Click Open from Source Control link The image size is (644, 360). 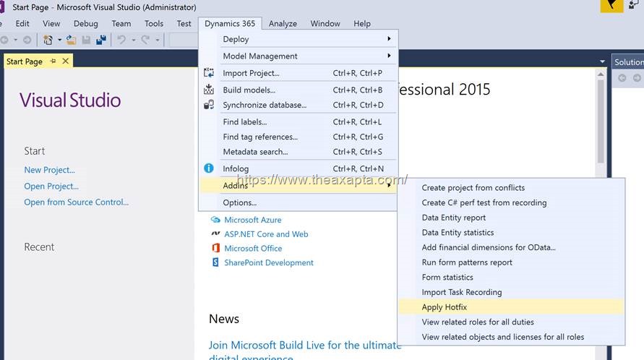(x=77, y=202)
